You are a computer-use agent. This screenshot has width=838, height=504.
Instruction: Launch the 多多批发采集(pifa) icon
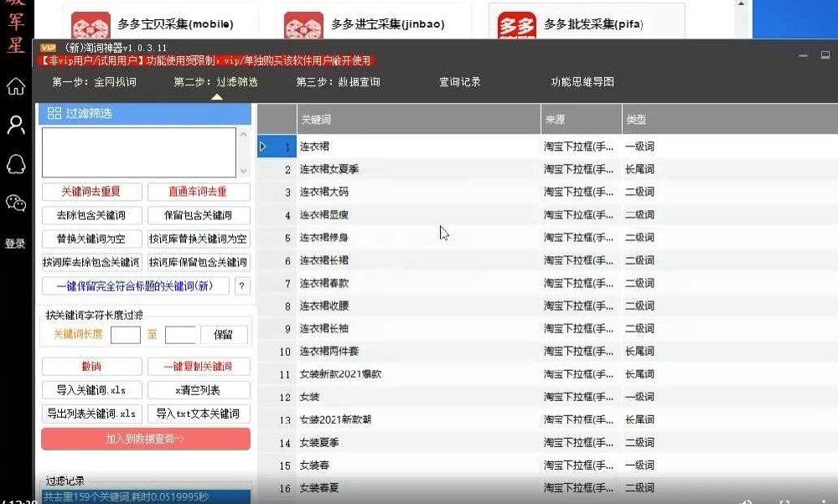pos(517,26)
